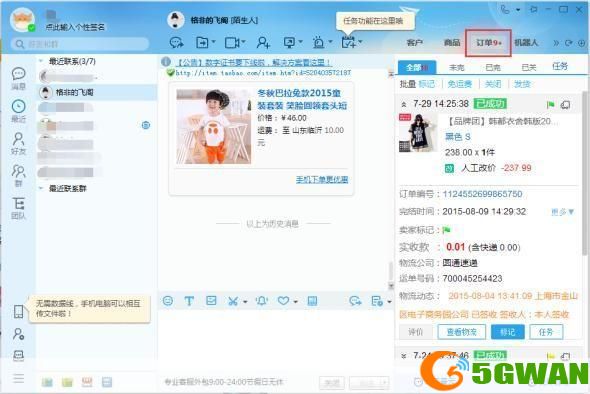Click the 点此输入个性签名 signature field
The height and width of the screenshot is (394, 590).
(x=75, y=27)
